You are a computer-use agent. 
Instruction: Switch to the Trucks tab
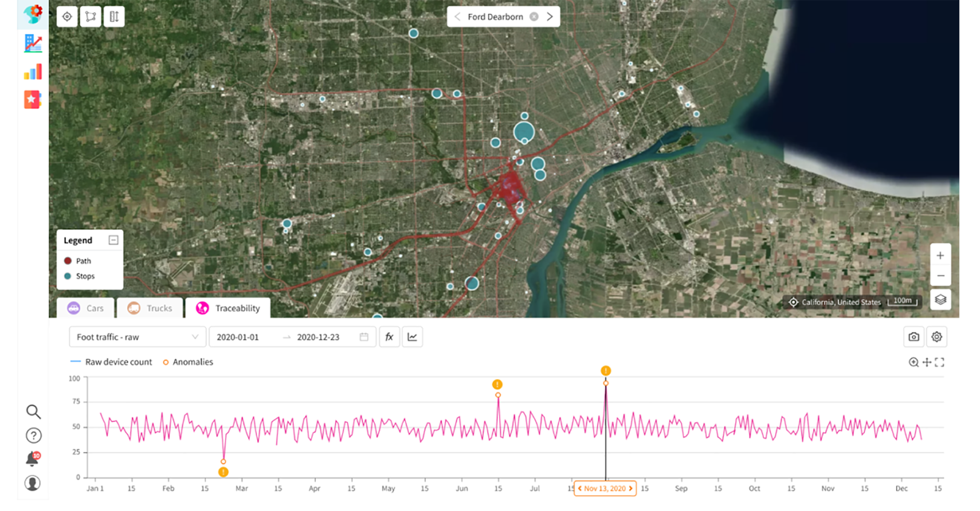(x=150, y=308)
